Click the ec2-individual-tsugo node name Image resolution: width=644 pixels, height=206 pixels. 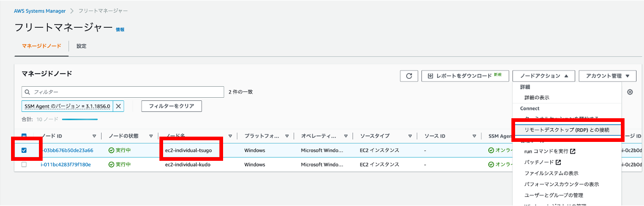click(x=188, y=150)
